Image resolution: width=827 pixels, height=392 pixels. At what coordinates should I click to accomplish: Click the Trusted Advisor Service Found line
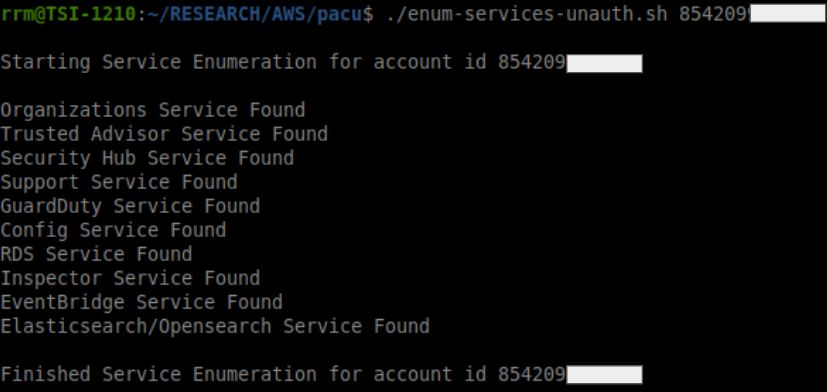[164, 134]
